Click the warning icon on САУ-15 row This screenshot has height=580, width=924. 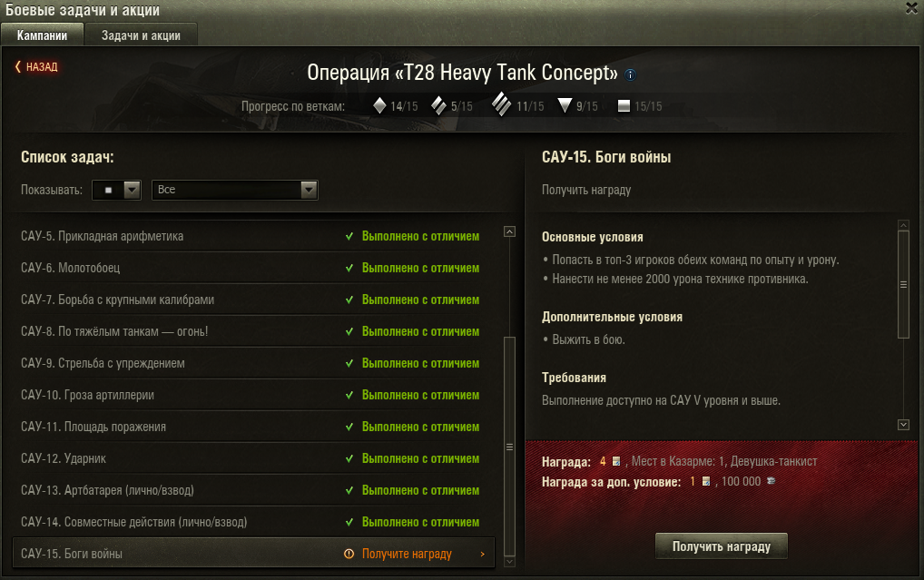click(x=349, y=554)
